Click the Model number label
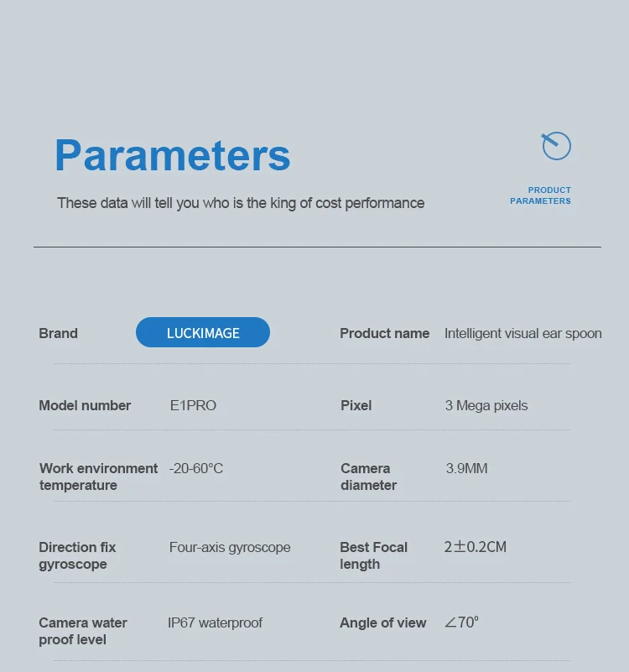The image size is (629, 672). click(x=85, y=405)
